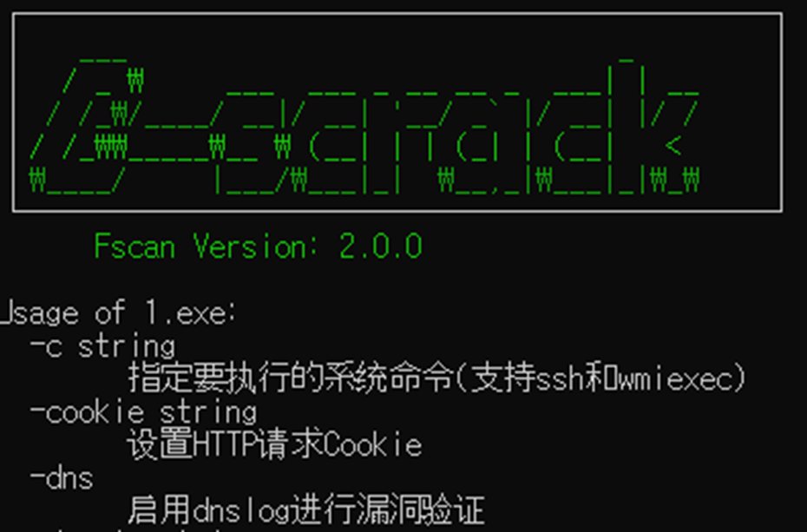Click the version number '2.0.0'
Image resolution: width=807 pixels, height=532 pixels.
tap(381, 246)
